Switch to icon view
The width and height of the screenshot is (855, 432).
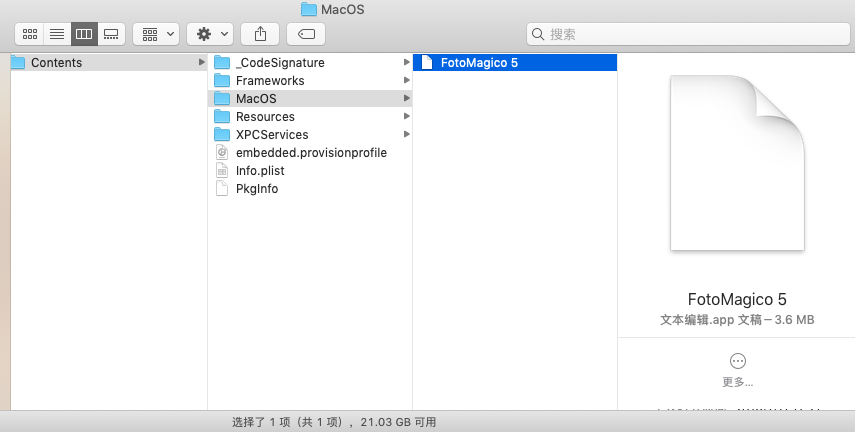(x=30, y=34)
